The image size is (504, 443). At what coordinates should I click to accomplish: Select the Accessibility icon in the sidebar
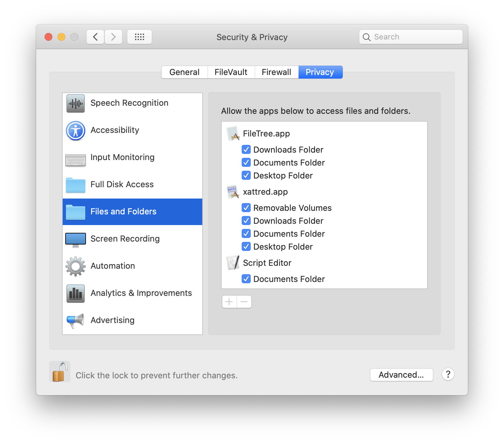(x=76, y=131)
